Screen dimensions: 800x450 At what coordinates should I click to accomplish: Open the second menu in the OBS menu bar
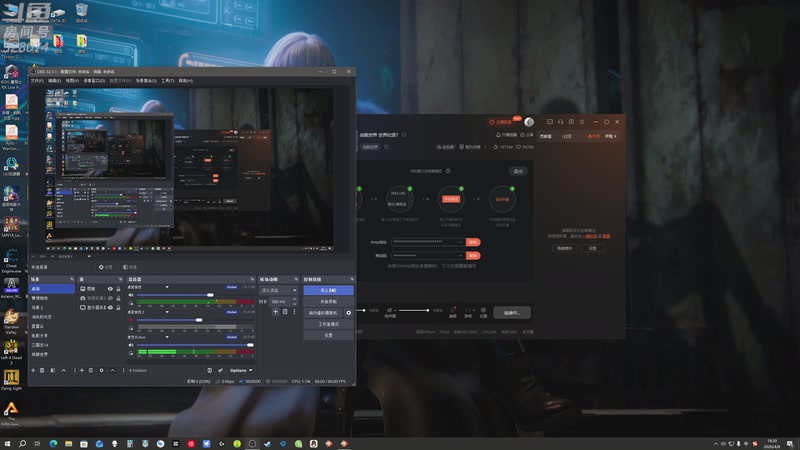coord(55,81)
